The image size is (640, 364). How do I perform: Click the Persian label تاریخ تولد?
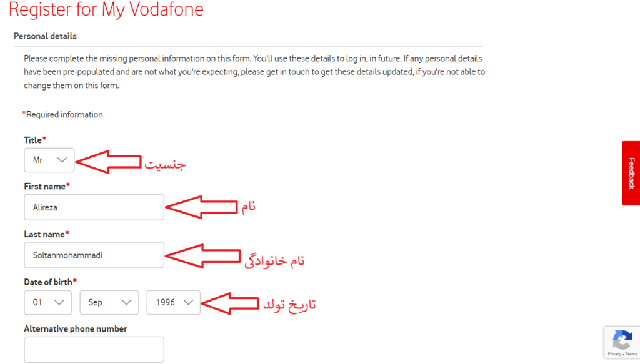click(x=289, y=305)
